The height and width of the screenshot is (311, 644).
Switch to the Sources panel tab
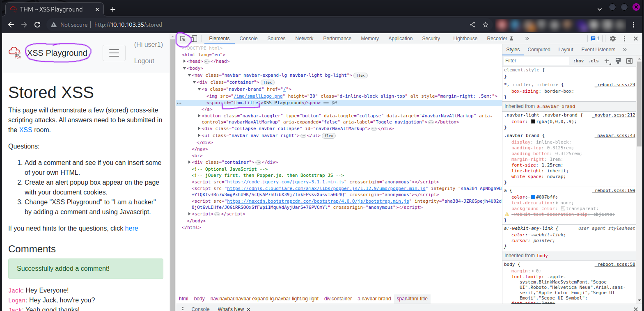point(276,39)
